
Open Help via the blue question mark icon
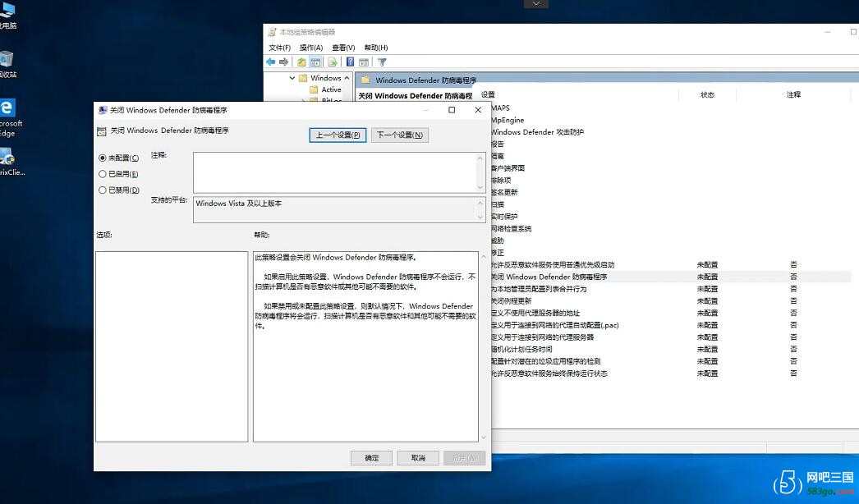350,62
